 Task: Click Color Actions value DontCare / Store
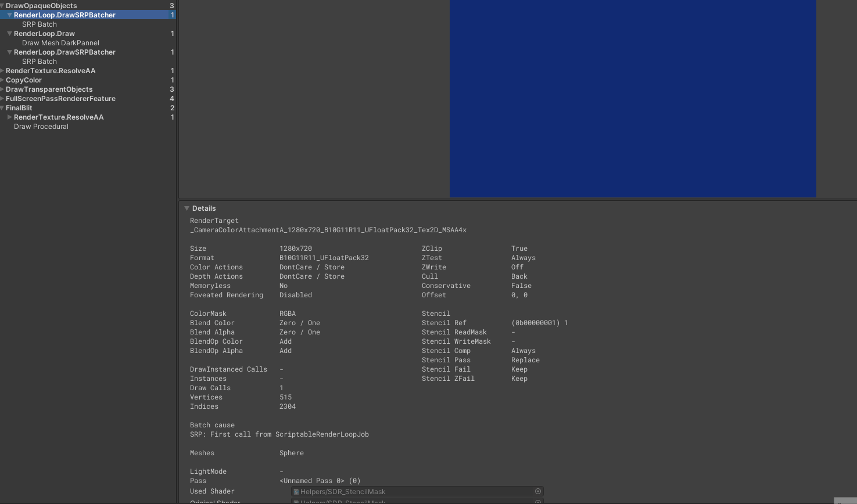[312, 267]
